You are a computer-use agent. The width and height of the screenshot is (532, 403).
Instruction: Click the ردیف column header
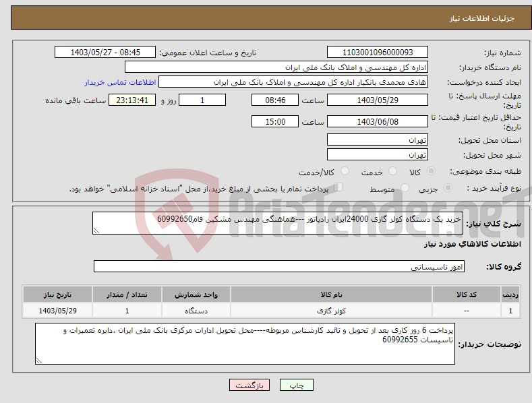click(510, 294)
